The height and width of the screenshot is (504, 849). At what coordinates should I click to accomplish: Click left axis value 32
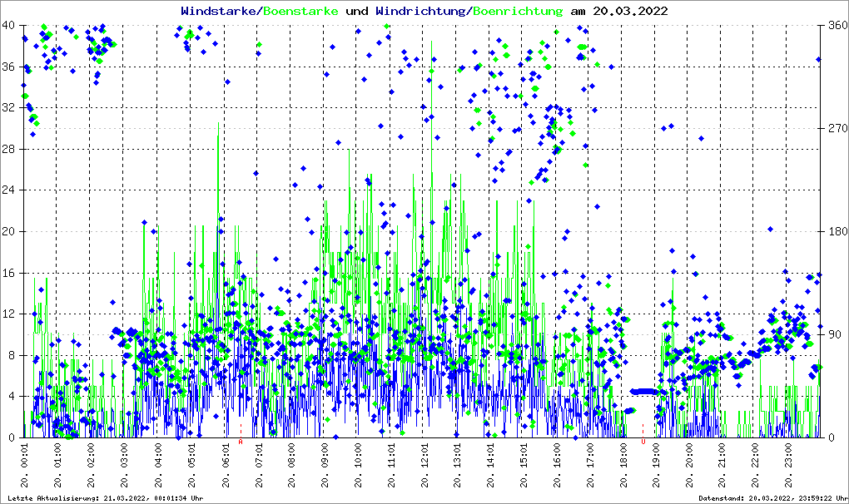(x=8, y=107)
